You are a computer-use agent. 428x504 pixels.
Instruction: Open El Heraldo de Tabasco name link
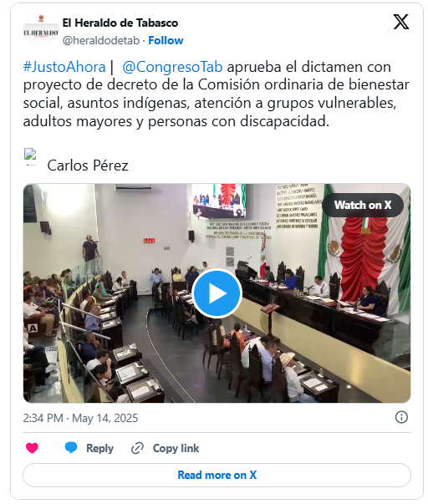(x=120, y=23)
